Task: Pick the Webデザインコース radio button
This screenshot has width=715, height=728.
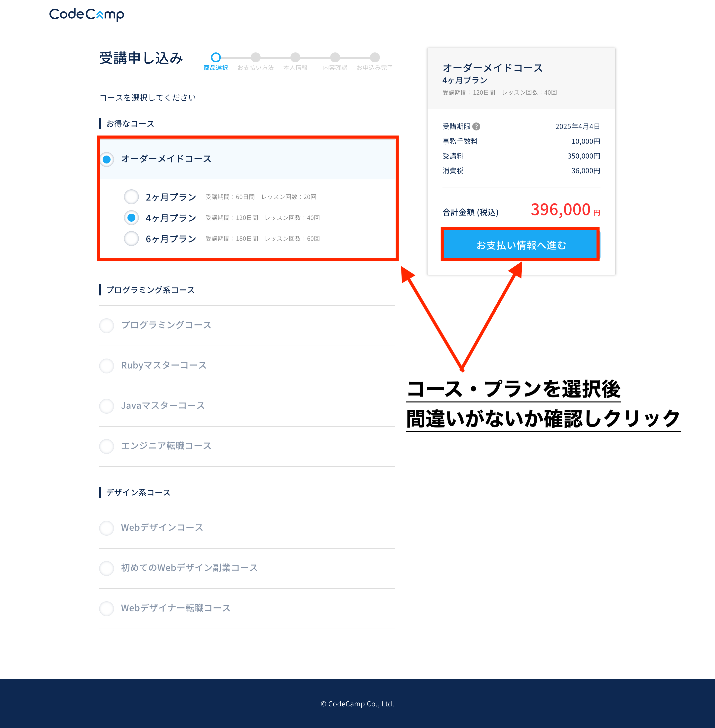Action: point(107,528)
